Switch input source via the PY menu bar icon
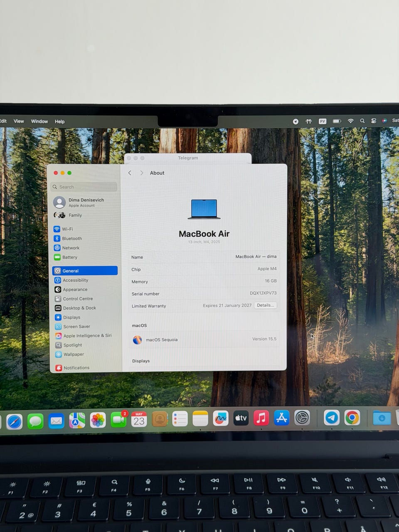The width and height of the screenshot is (399, 532). pyautogui.click(x=323, y=121)
